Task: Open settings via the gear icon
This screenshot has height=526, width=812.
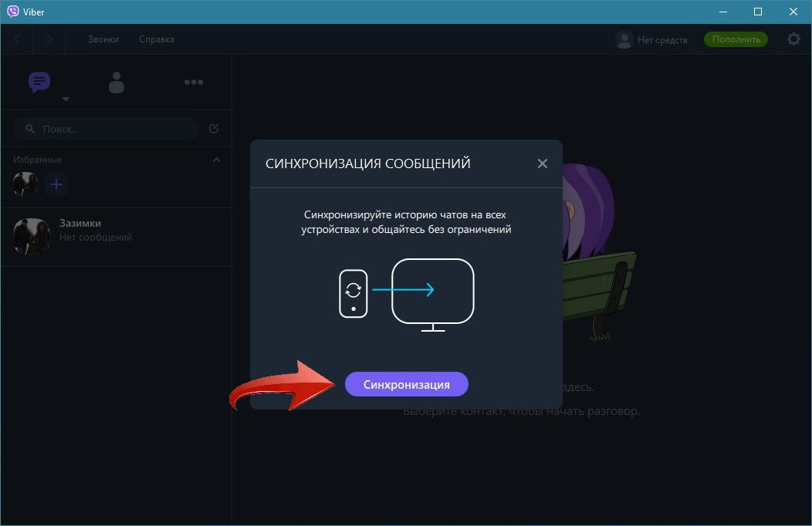Action: pyautogui.click(x=793, y=39)
